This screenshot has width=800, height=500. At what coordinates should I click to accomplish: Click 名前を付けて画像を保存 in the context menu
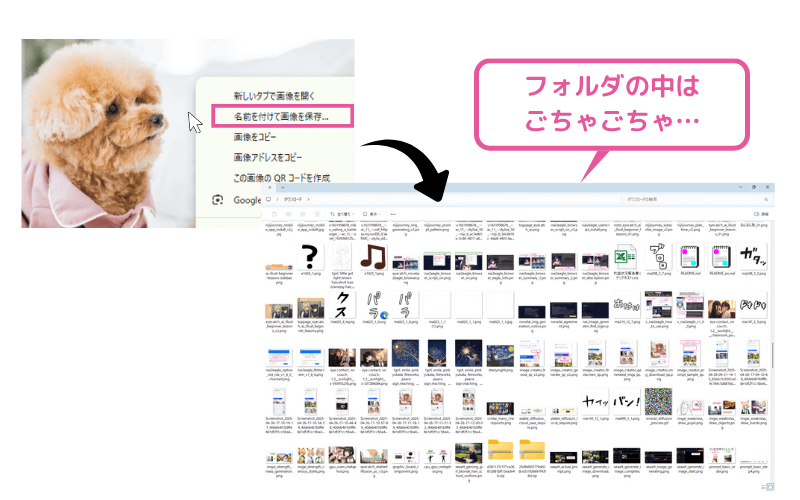[280, 116]
